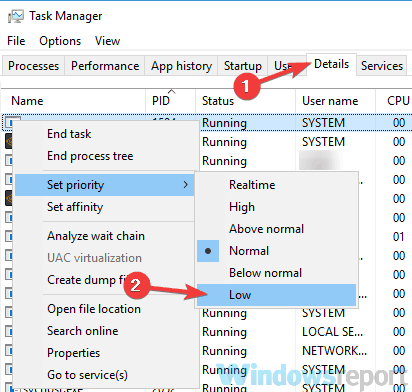Switch to the Details tab

click(x=331, y=64)
